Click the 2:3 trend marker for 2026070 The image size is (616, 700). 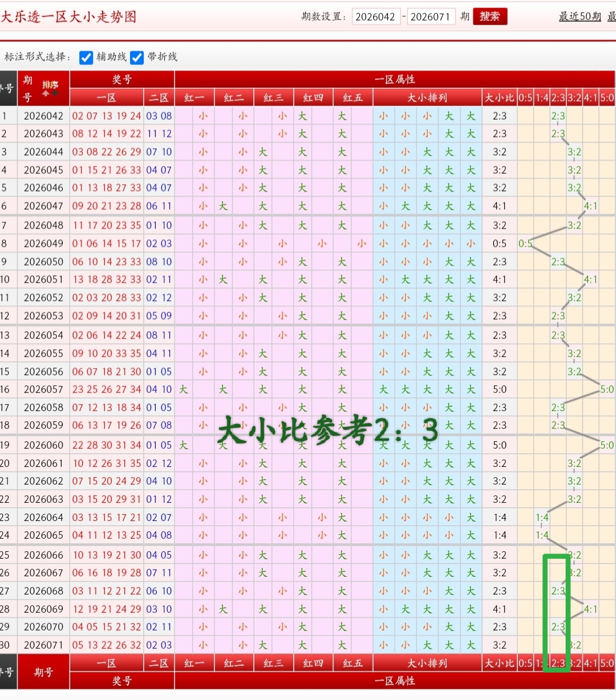pos(558,627)
